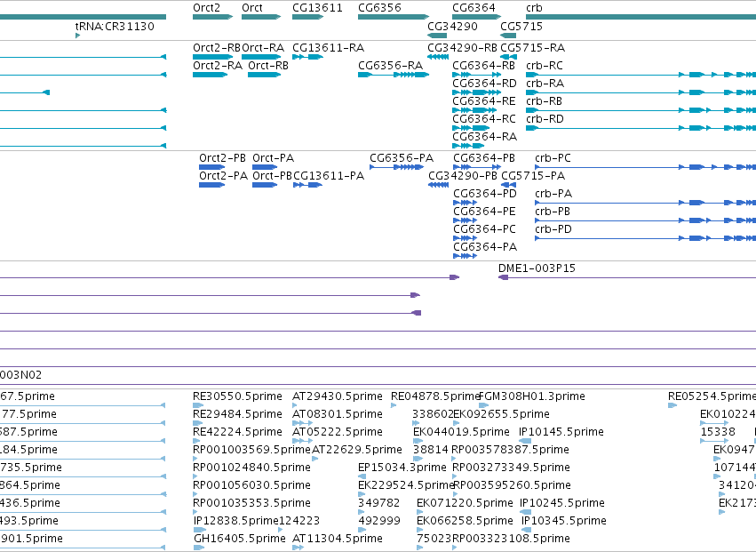This screenshot has height=552, width=756.
Task: Select transcript CG6356-RA
Action: (x=390, y=66)
